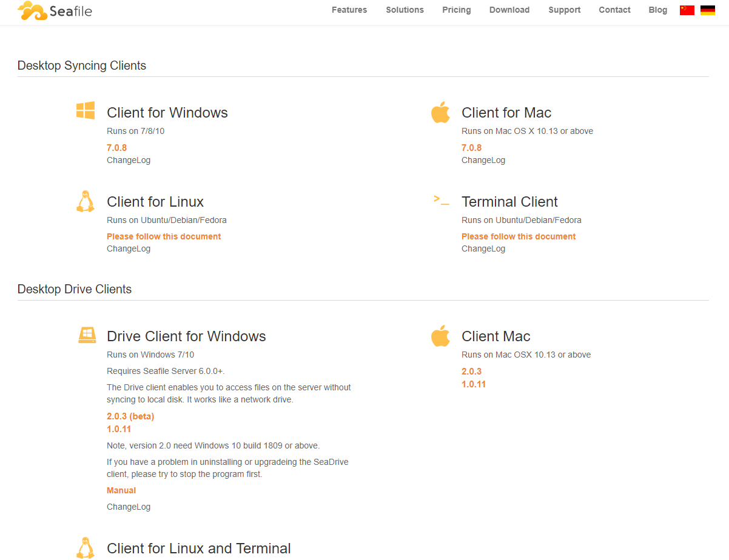The image size is (729, 560).
Task: Download Mac drive client version 1.0.11
Action: pyautogui.click(x=473, y=384)
